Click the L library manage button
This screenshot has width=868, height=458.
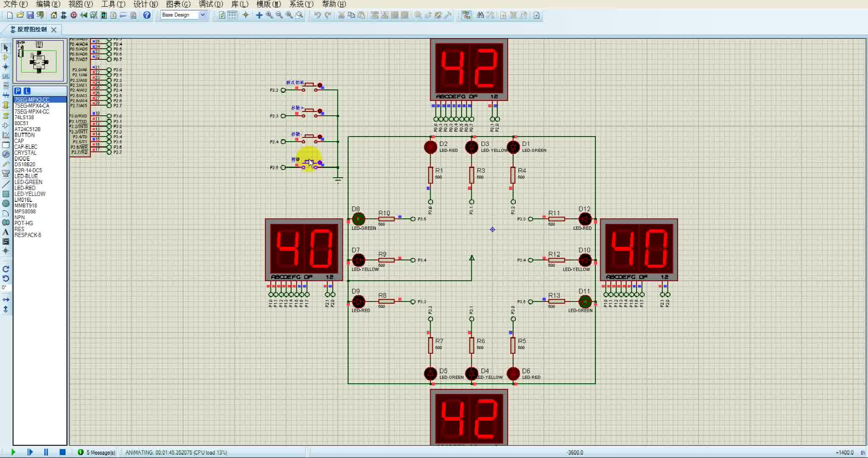(27, 91)
